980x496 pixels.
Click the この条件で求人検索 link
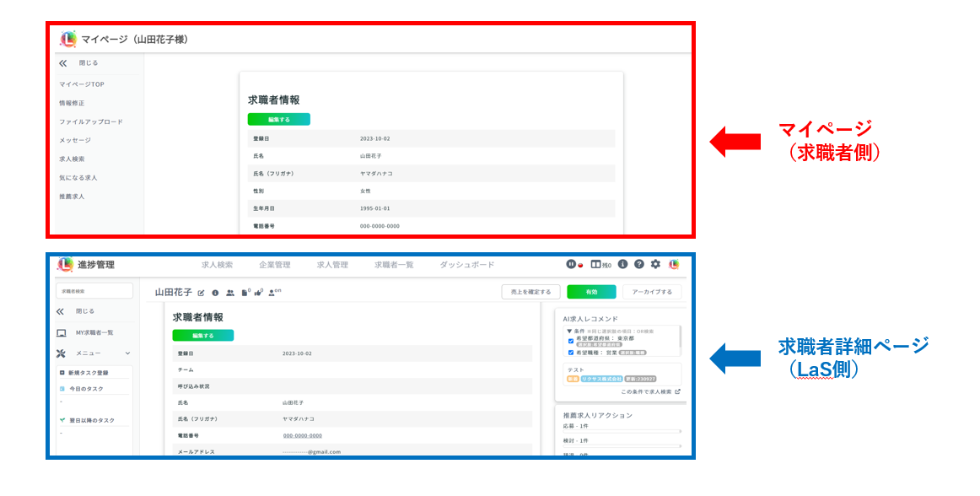click(x=646, y=391)
